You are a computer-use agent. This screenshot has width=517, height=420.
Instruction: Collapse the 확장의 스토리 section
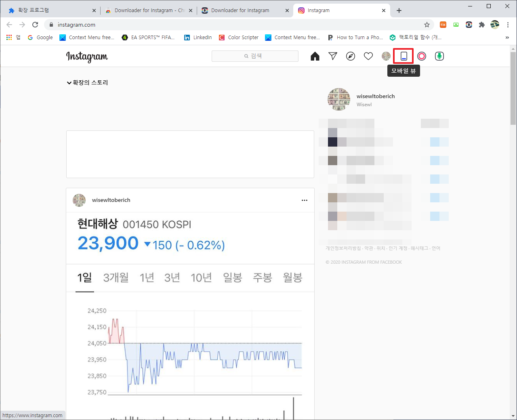(x=87, y=82)
